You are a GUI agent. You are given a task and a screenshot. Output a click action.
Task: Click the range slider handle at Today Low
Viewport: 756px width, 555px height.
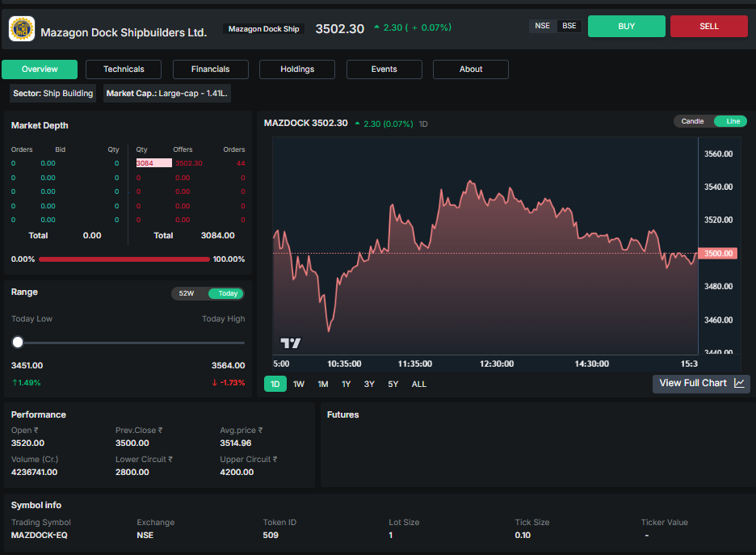18,343
